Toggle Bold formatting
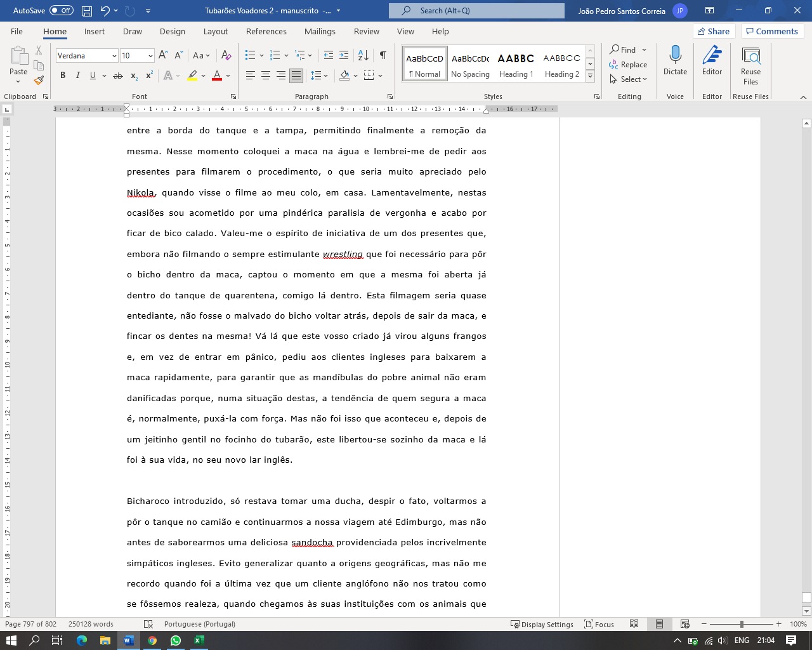 point(63,76)
